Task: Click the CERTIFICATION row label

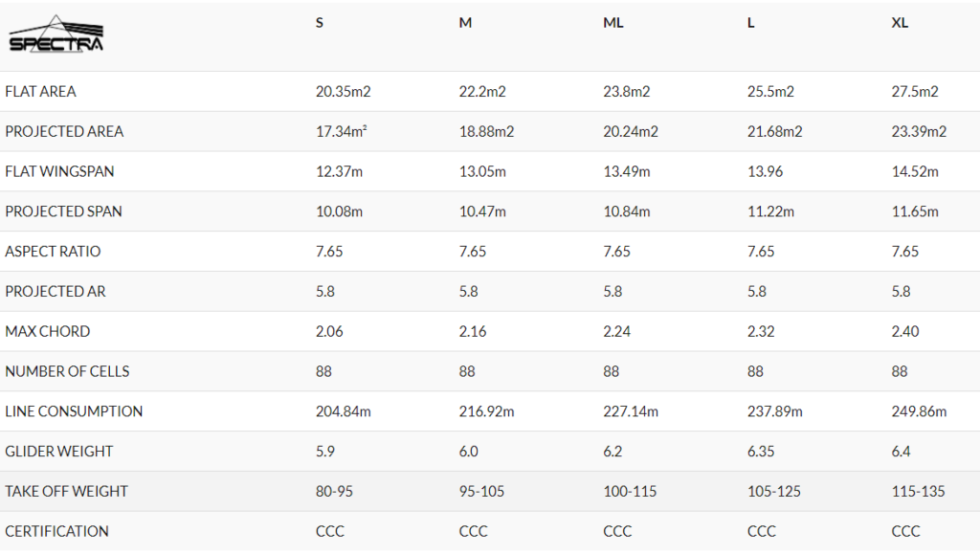Action: (56, 532)
